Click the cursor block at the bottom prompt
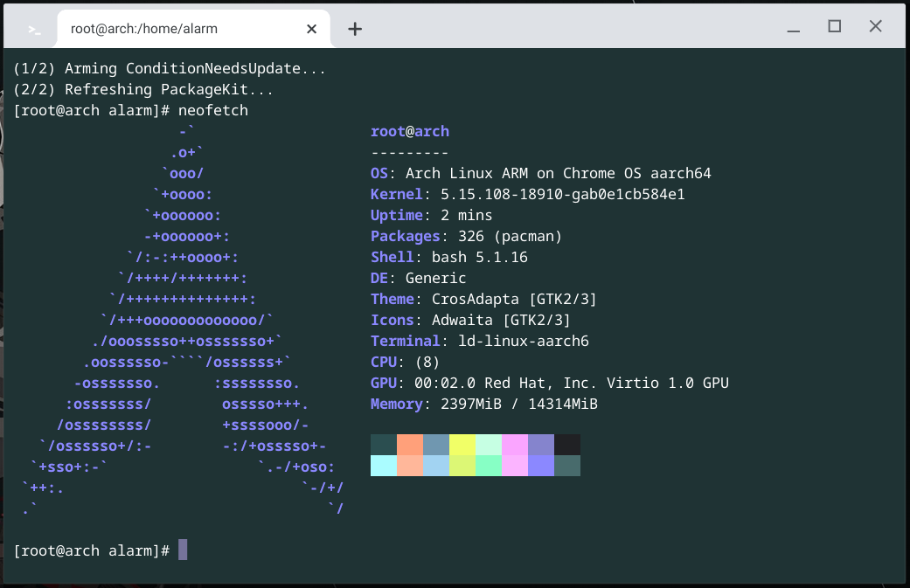 (x=183, y=550)
